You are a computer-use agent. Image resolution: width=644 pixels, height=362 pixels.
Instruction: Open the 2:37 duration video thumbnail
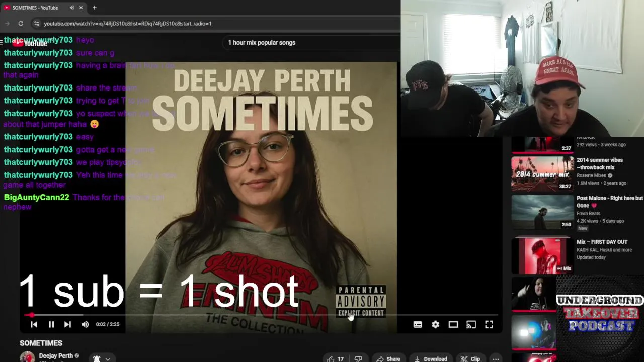(x=542, y=145)
